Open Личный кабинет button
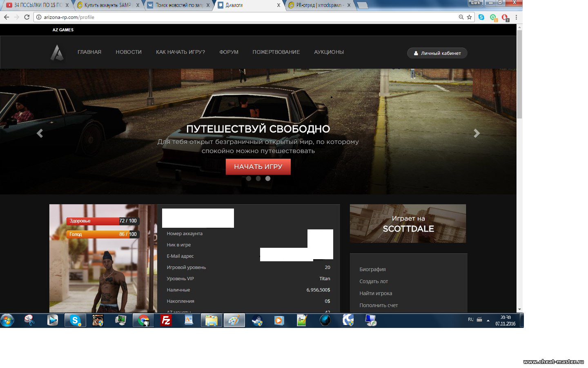 click(x=437, y=53)
